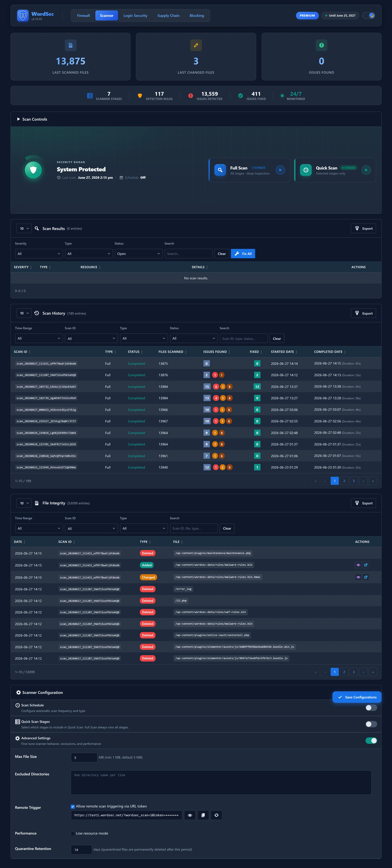Click the Scan Results search box
The height and width of the screenshot is (868, 392).
(x=188, y=254)
